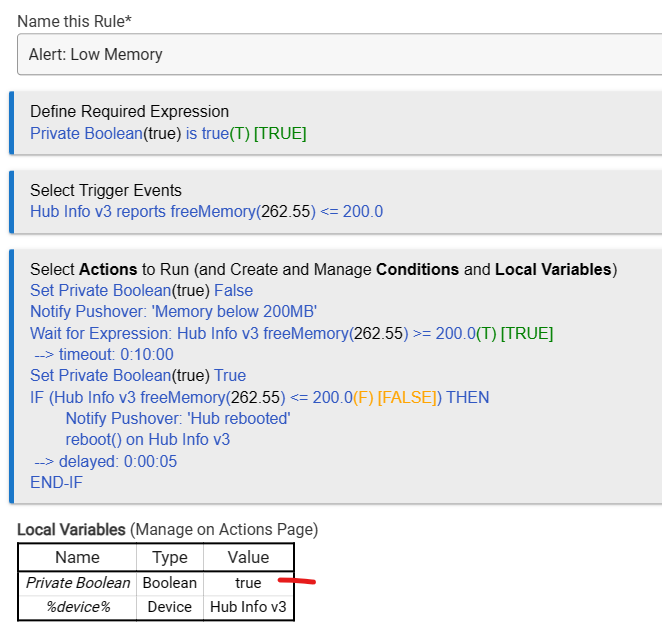The image size is (662, 633).
Task: Click the timeout 0:10:00 line
Action: (104, 354)
